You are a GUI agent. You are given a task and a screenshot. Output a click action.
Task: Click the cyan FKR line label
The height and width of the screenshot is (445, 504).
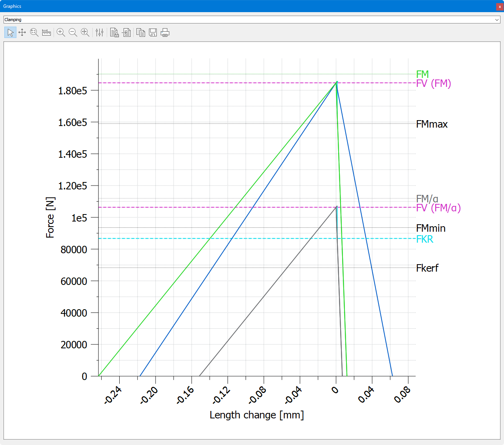coord(425,239)
